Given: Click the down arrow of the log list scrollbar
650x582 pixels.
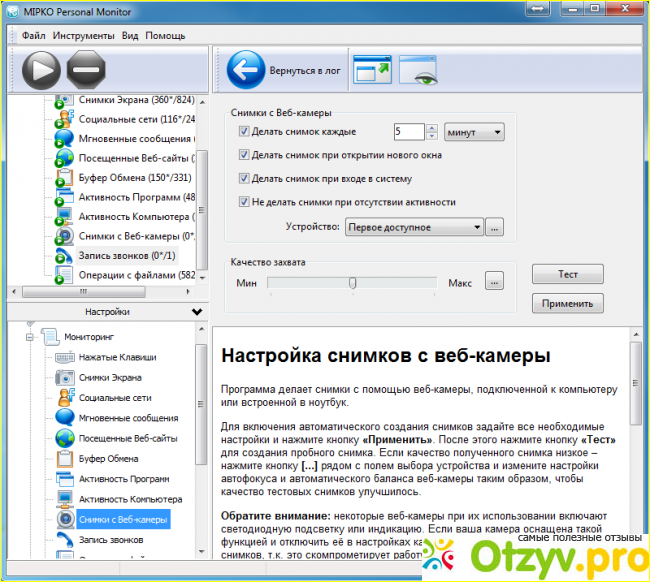Looking at the screenshot, I should 202,278.
